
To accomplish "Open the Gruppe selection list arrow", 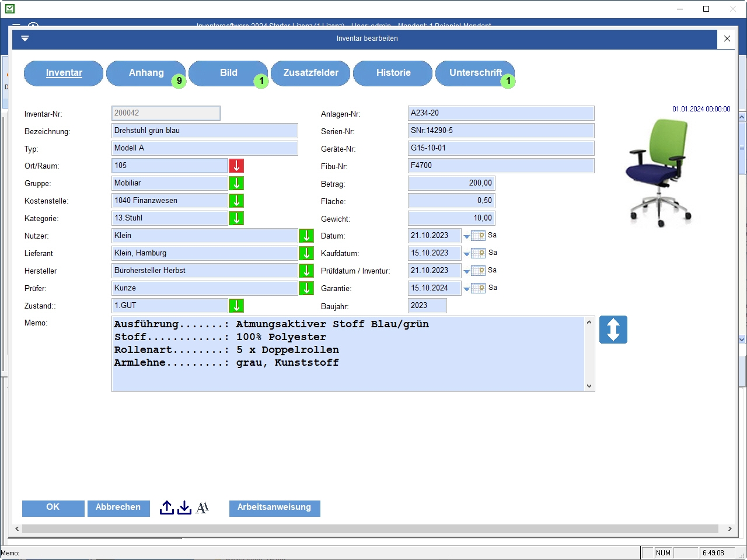I will click(x=236, y=183).
